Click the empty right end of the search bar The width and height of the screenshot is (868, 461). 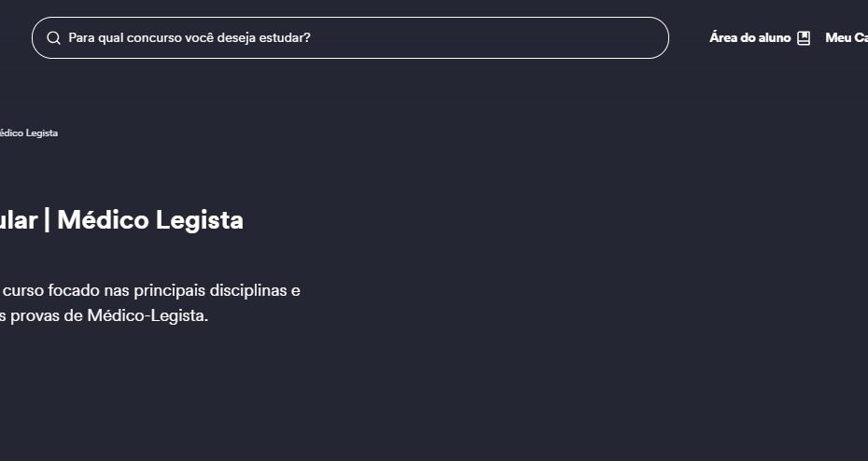pos(609,37)
